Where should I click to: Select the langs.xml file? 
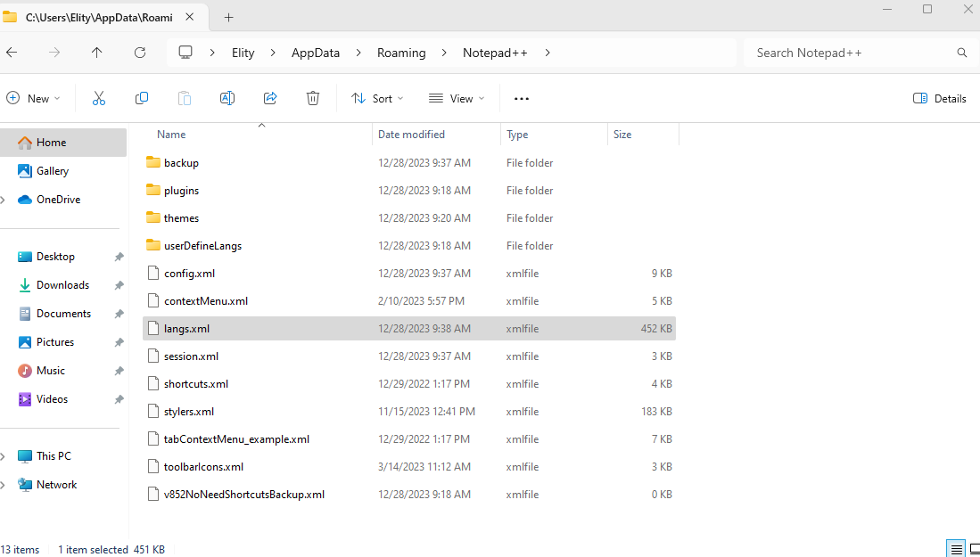coord(409,329)
